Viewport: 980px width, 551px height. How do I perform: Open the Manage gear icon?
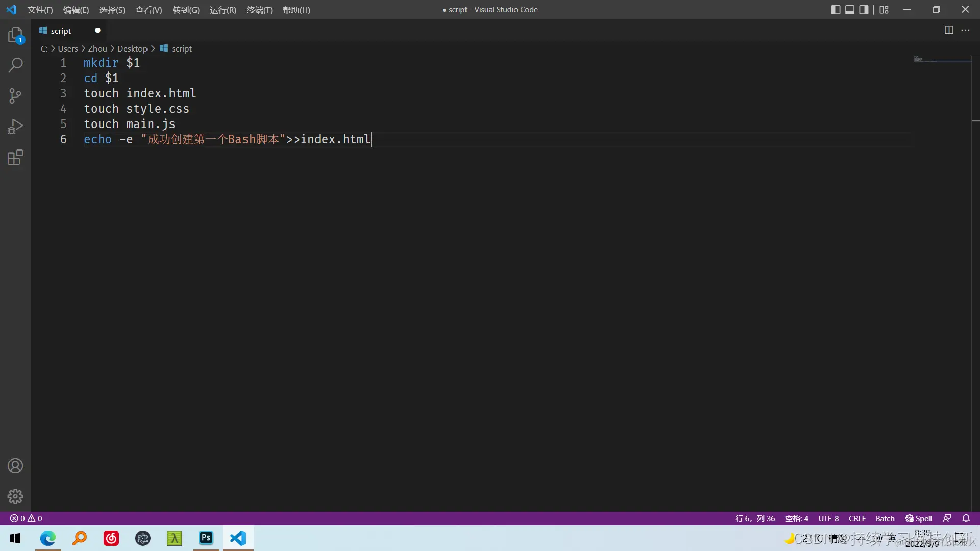click(15, 496)
